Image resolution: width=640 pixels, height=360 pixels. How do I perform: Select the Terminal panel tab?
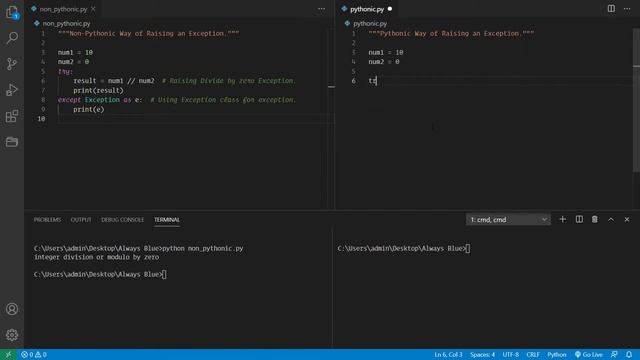coord(167,220)
